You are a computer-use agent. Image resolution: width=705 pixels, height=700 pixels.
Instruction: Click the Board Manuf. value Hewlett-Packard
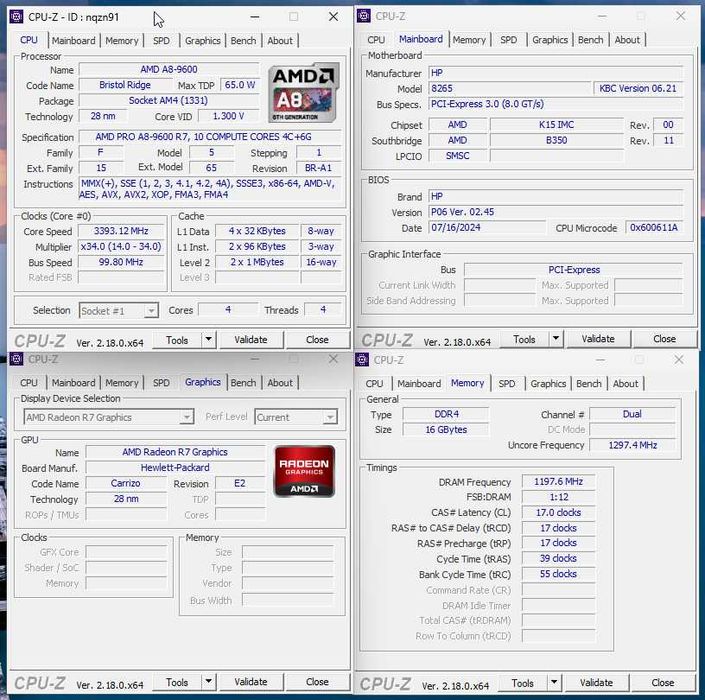[175, 468]
